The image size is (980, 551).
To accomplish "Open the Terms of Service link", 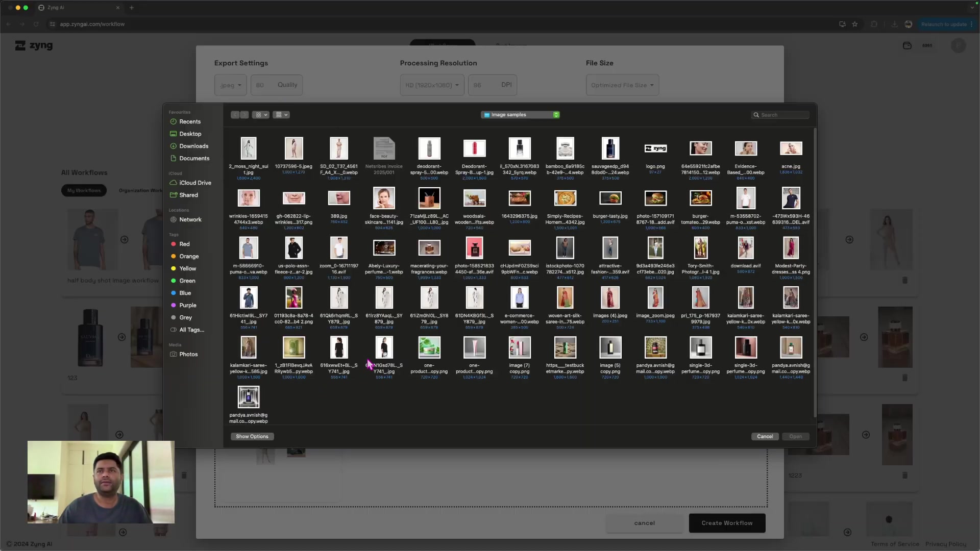I will tap(895, 544).
